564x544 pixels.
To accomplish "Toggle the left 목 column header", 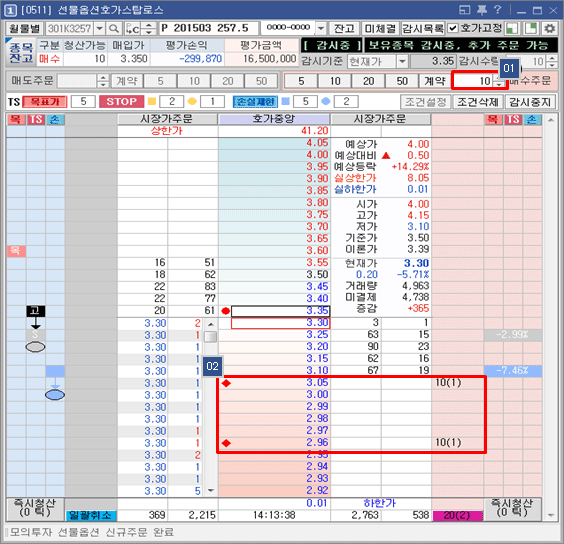I will tap(15, 119).
